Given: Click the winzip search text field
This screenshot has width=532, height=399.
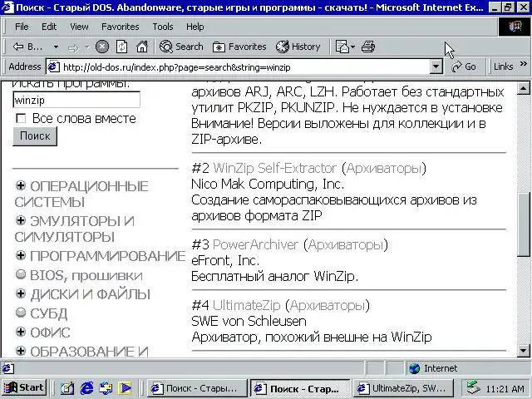Looking at the screenshot, I should [x=76, y=101].
